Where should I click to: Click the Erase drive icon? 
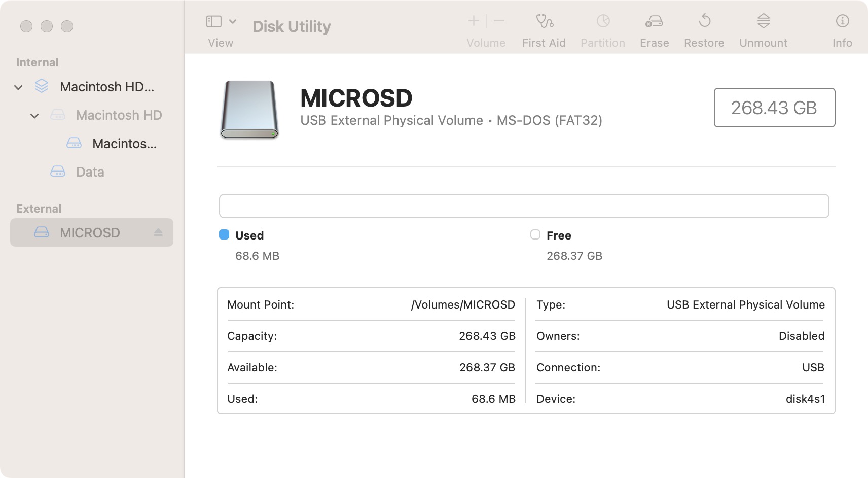click(x=654, y=21)
